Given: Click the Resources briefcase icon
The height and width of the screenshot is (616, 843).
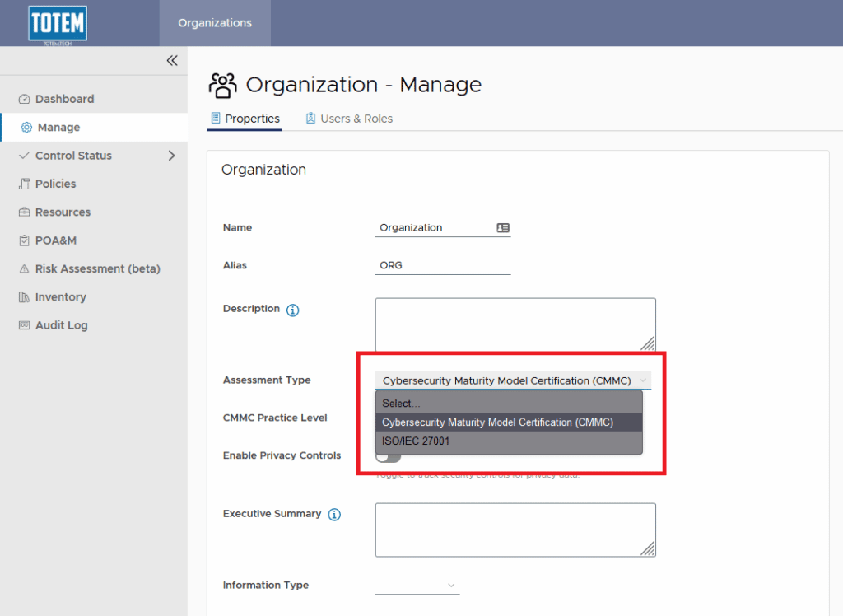Looking at the screenshot, I should click(24, 212).
